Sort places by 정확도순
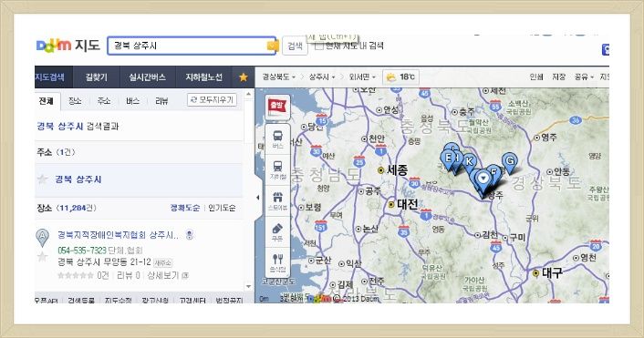644x338 pixels. [185, 208]
